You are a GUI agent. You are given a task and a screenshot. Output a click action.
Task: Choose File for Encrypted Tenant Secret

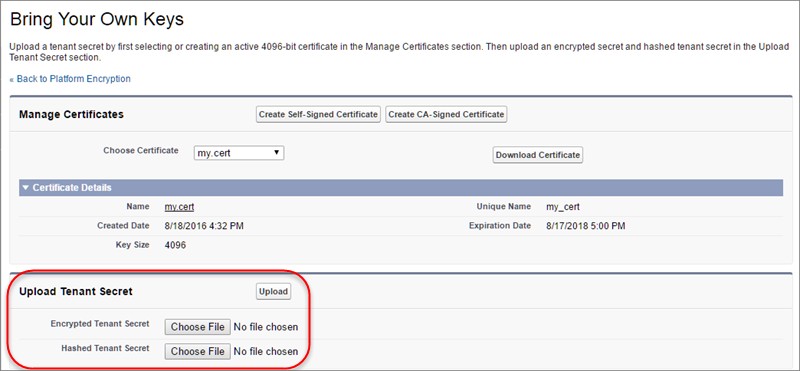[x=197, y=327]
